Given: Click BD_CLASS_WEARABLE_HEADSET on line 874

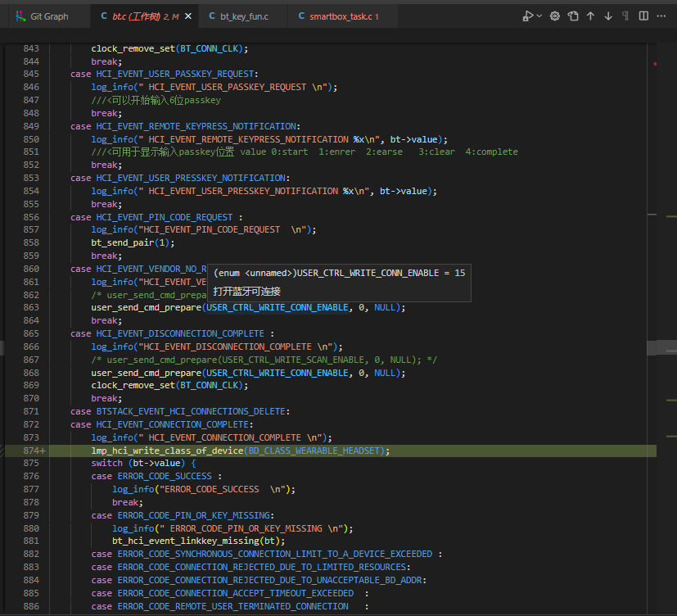Looking at the screenshot, I should coord(314,451).
